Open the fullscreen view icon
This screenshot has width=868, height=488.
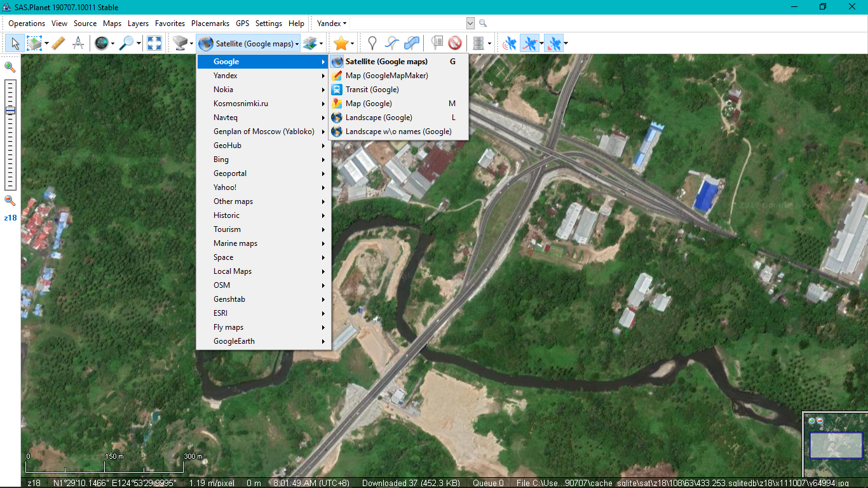click(154, 43)
